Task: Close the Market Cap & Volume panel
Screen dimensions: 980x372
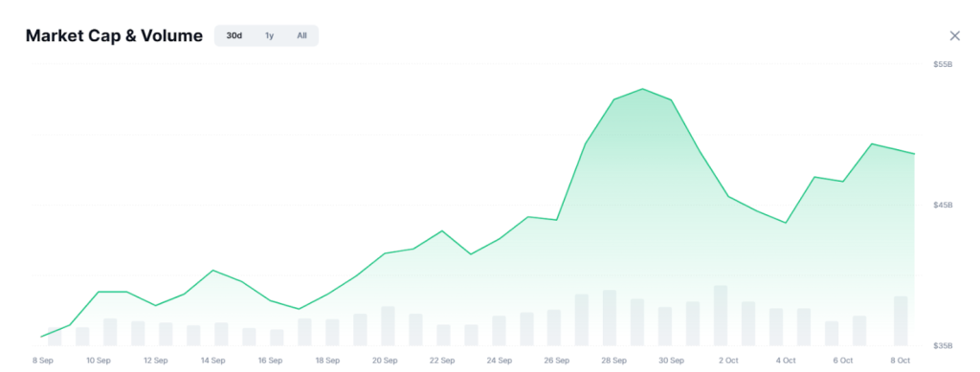Action: tap(954, 36)
